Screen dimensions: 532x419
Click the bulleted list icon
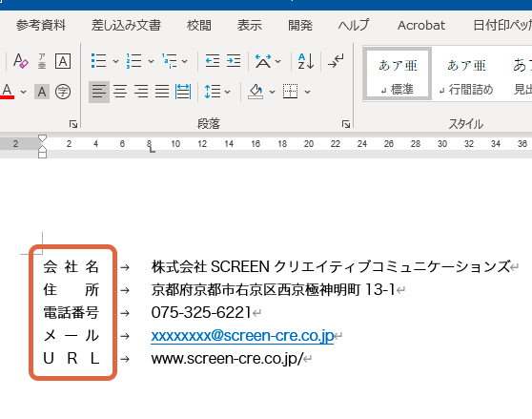coord(99,61)
